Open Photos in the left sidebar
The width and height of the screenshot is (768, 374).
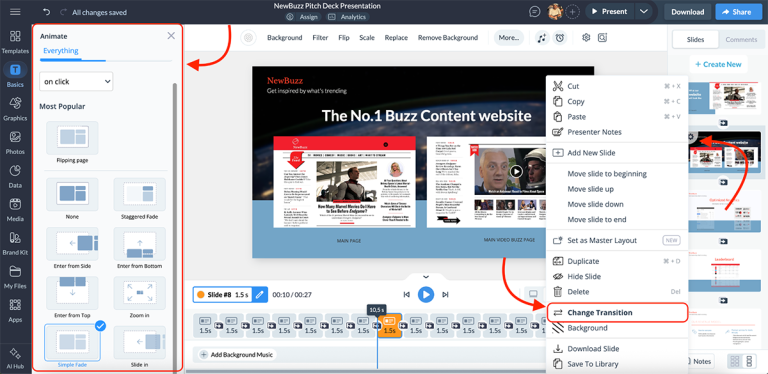pyautogui.click(x=15, y=142)
